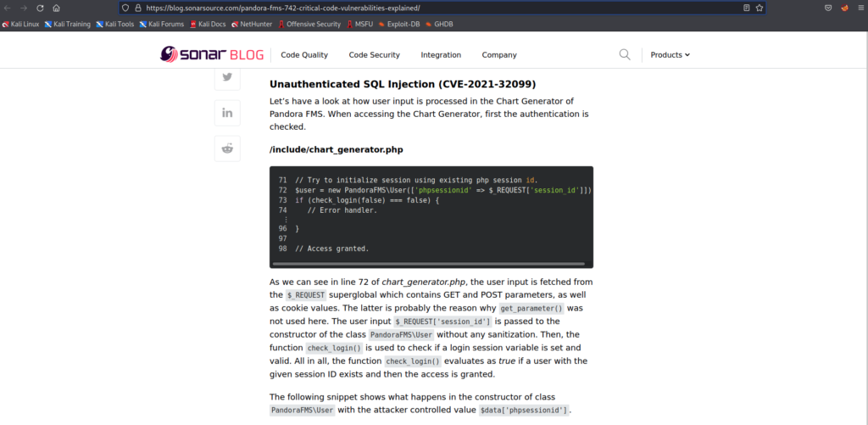Open the Code Security menu item
Viewport: 868px width, 425px height.
(x=374, y=55)
